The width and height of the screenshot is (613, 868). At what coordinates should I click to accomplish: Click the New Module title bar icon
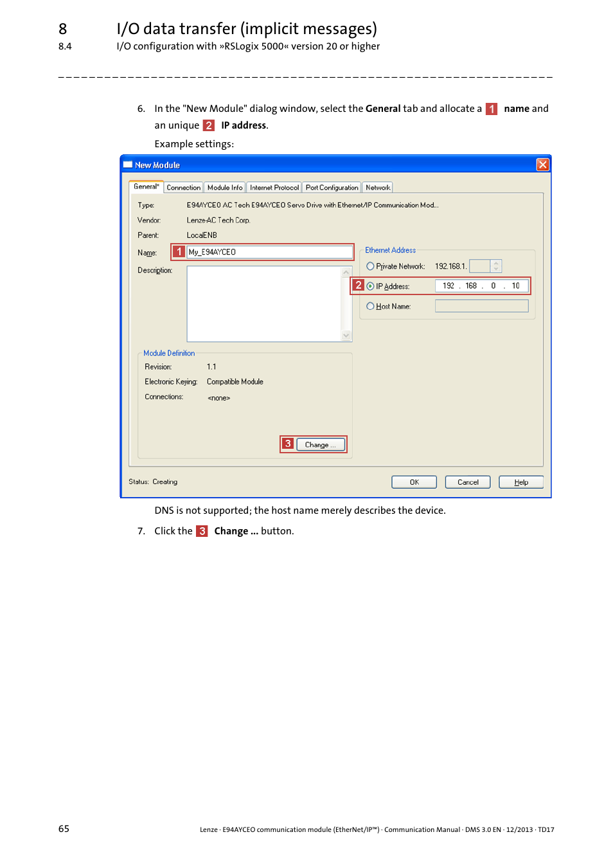point(128,165)
